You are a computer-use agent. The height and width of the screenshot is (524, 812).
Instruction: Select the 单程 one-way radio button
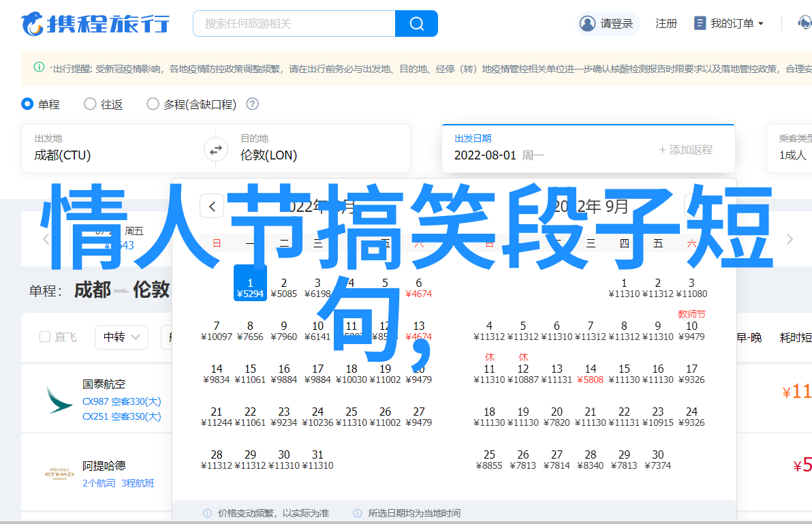point(27,104)
